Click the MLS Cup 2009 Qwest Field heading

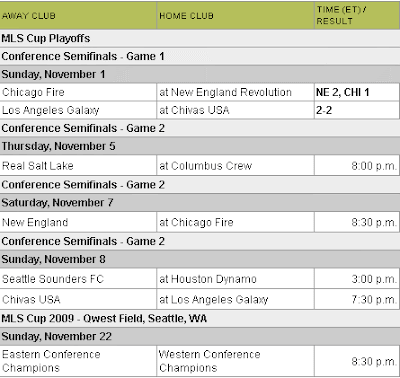pyautogui.click(x=104, y=318)
